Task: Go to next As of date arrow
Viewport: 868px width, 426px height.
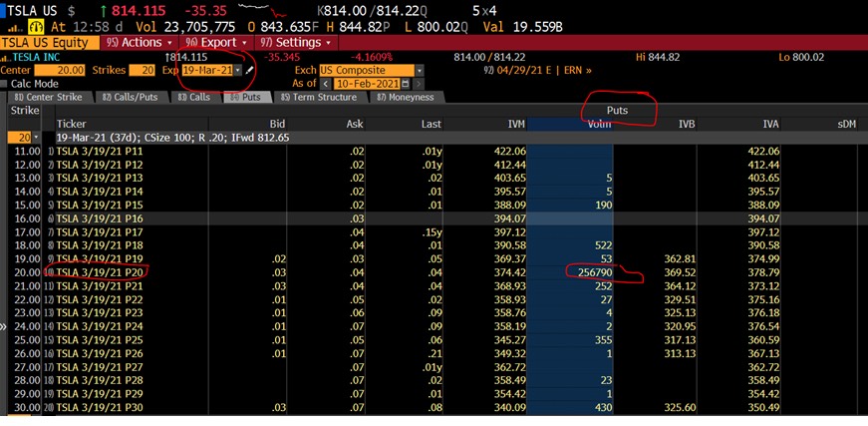Action: [x=420, y=84]
